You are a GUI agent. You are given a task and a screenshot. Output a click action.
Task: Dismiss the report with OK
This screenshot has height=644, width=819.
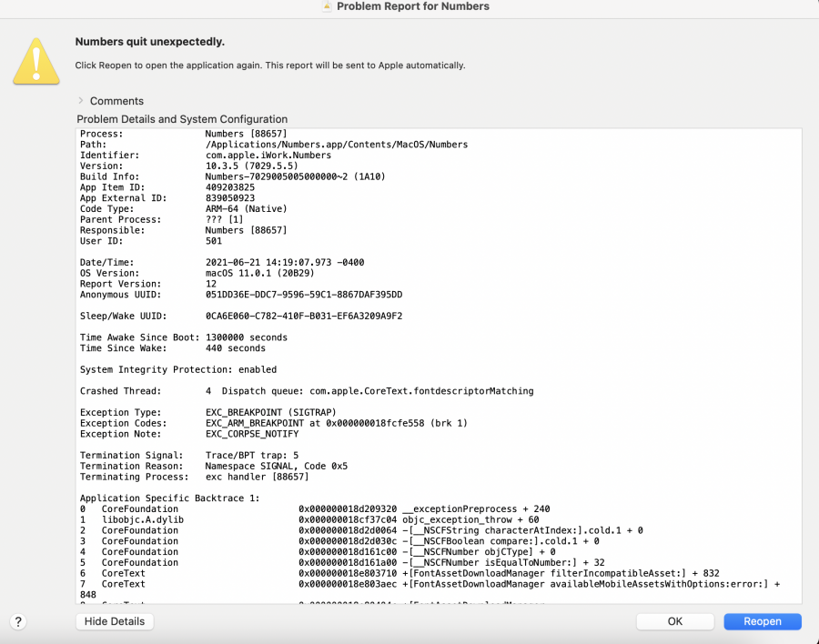[675, 621]
